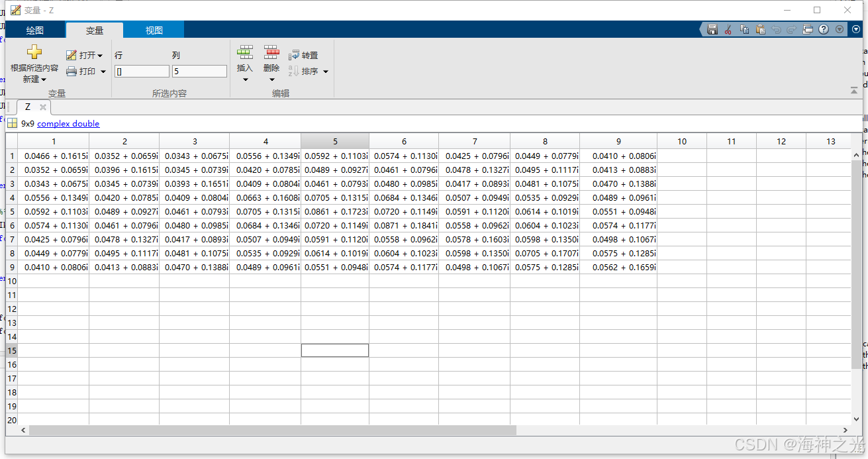
Task: Select column header 1
Action: [54, 141]
